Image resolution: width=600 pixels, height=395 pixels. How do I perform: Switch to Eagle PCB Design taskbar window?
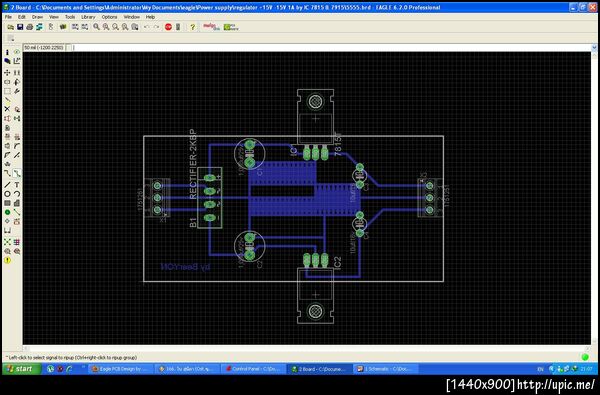tap(121, 369)
